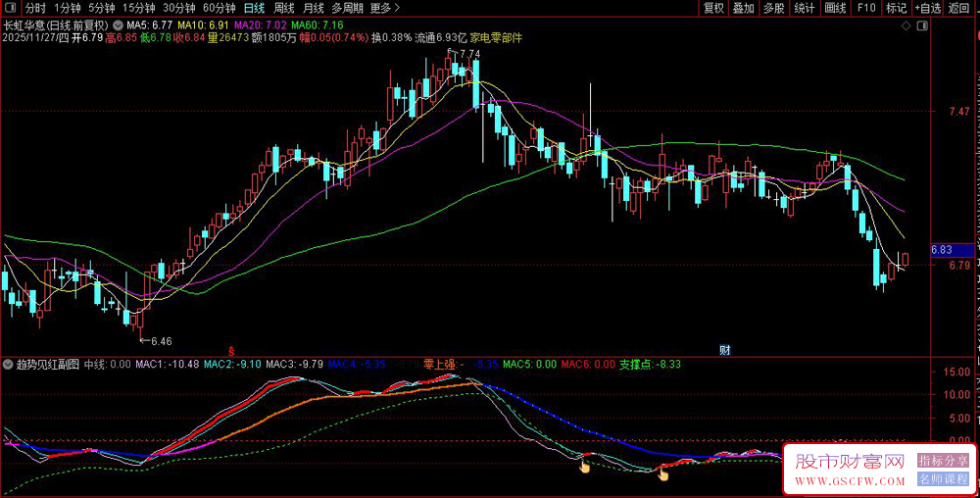
Task: Select the 60分钟 period tab
Action: click(x=219, y=8)
